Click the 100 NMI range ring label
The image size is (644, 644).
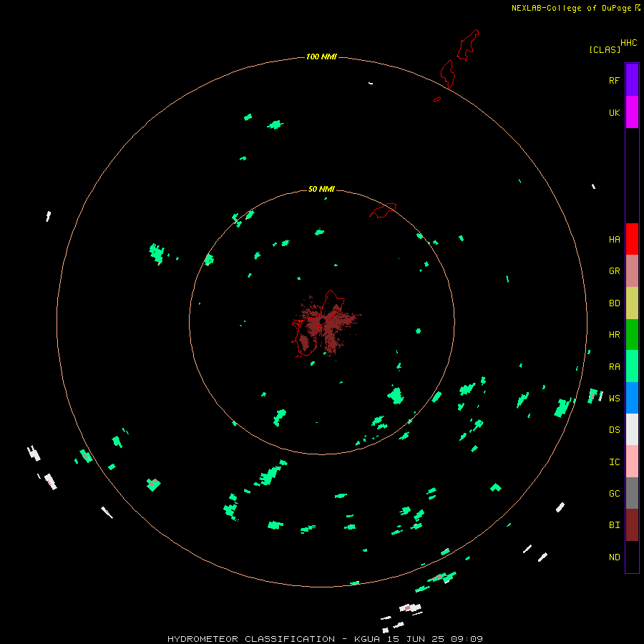point(321,57)
